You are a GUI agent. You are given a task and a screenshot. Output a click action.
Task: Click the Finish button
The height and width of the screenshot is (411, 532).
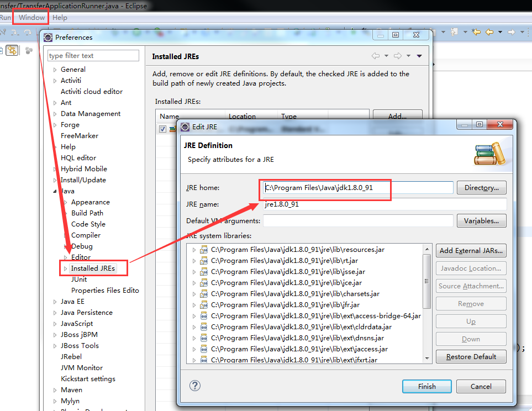click(427, 387)
